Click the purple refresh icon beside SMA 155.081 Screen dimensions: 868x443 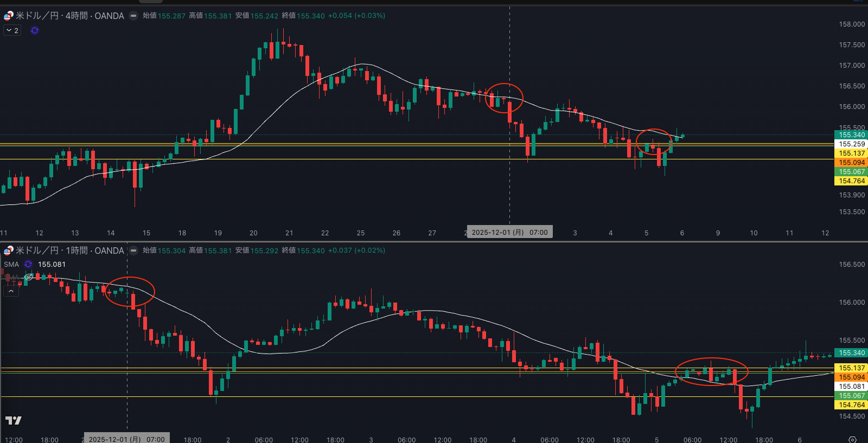(28, 265)
